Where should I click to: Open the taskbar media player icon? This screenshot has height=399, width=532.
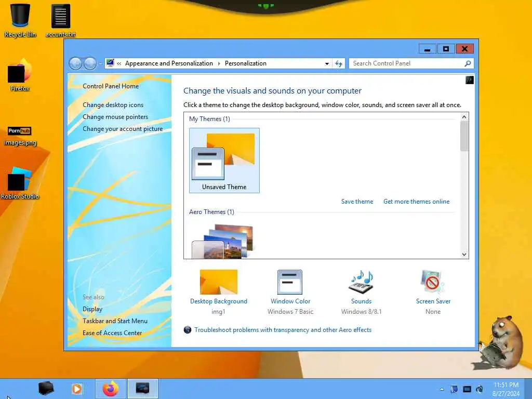click(x=77, y=389)
